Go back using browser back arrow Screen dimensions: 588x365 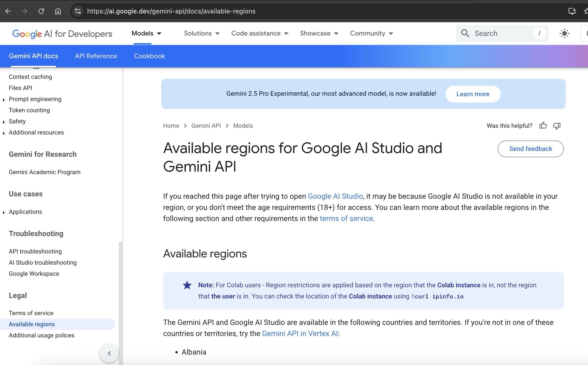8,11
